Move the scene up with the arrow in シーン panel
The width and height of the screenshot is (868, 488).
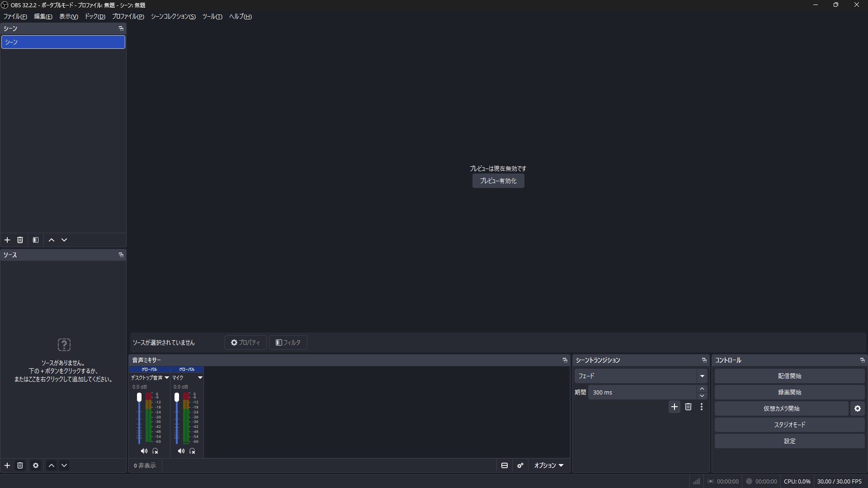point(52,240)
